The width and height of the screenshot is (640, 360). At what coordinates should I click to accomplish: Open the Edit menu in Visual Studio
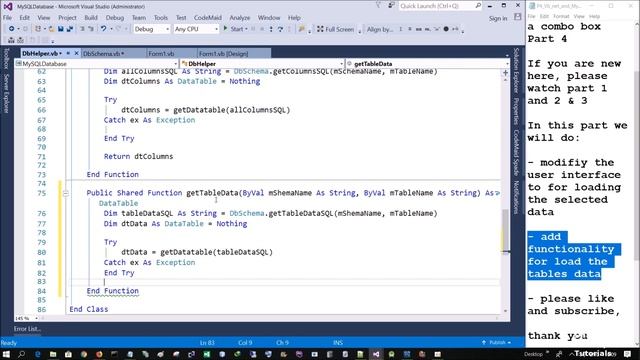coord(24,18)
